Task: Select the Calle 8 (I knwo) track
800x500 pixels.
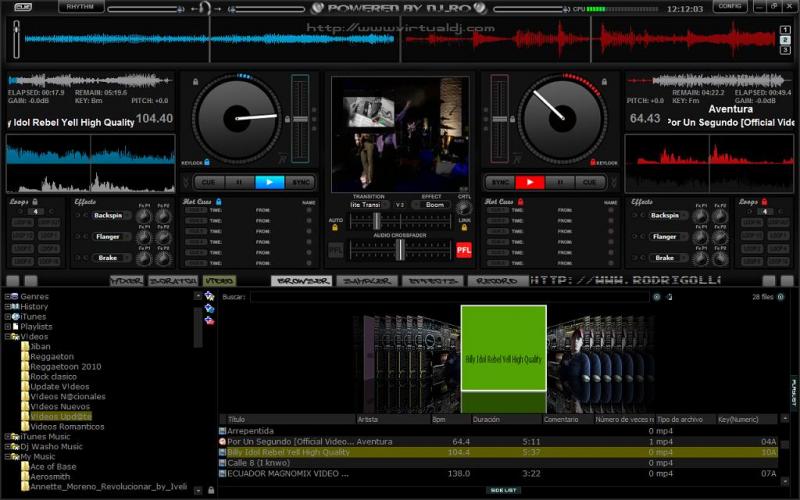Action: (x=498, y=463)
